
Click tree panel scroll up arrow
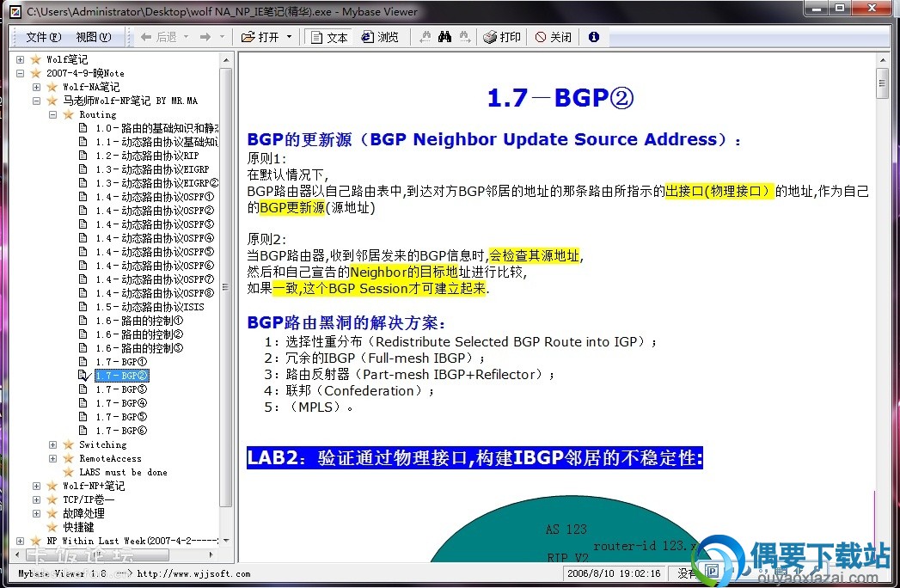(x=225, y=59)
